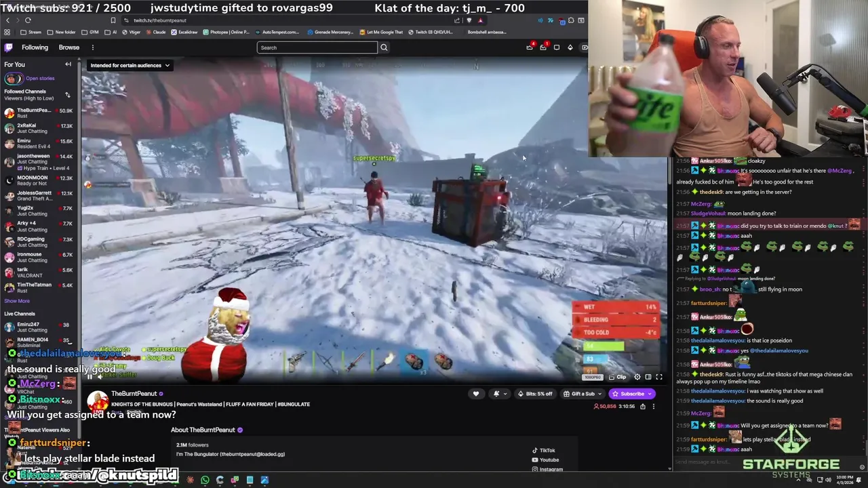
Task: Open the get bits diamond icon
Action: pyautogui.click(x=570, y=47)
